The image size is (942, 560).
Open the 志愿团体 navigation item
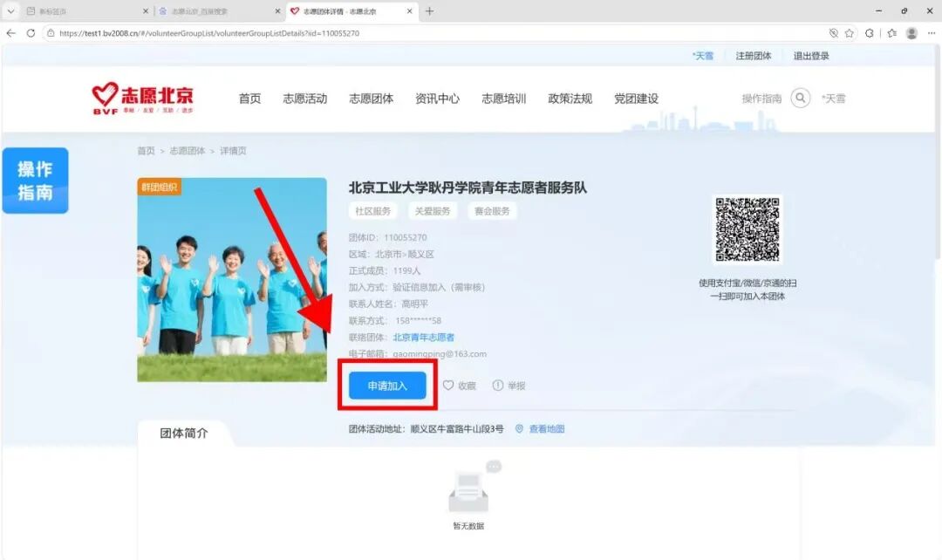[x=372, y=99]
